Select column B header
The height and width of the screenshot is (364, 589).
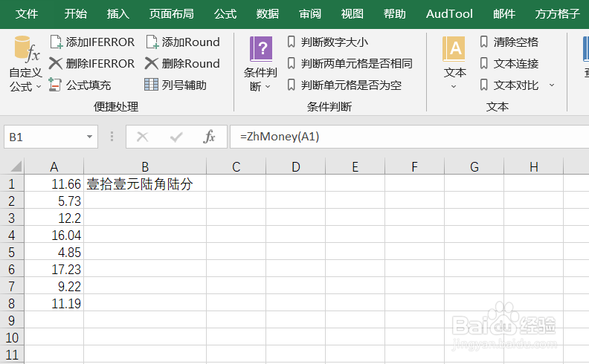[x=145, y=166]
